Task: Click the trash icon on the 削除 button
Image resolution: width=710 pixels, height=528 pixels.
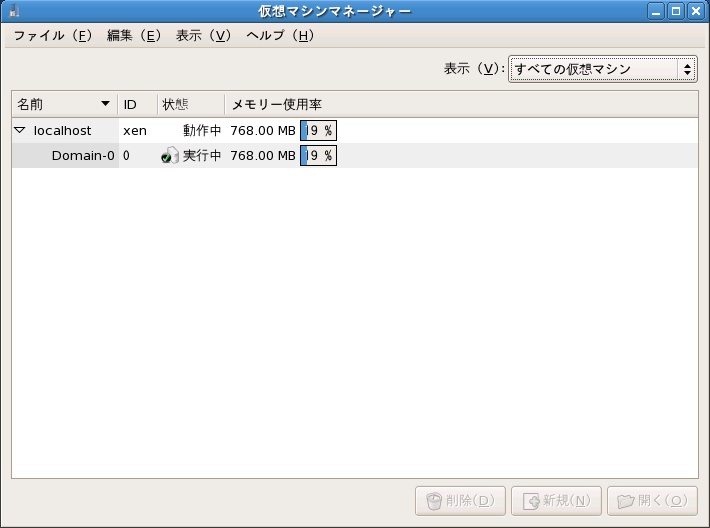Action: 434,501
